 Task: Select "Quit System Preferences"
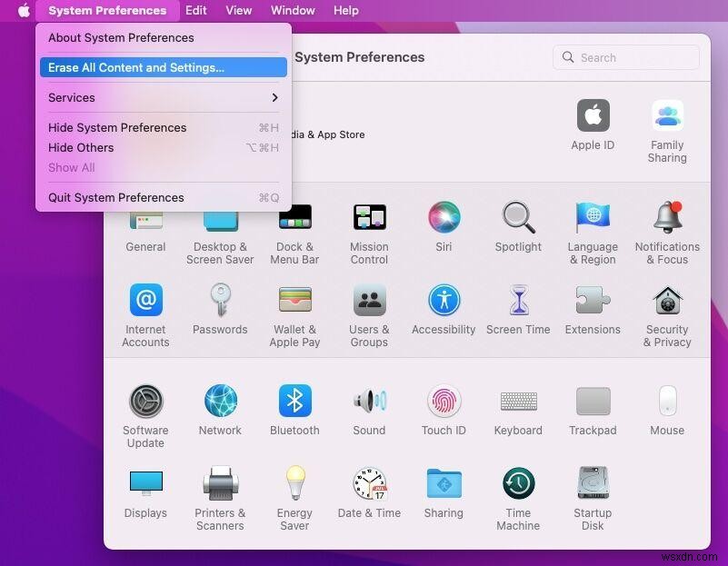click(115, 197)
